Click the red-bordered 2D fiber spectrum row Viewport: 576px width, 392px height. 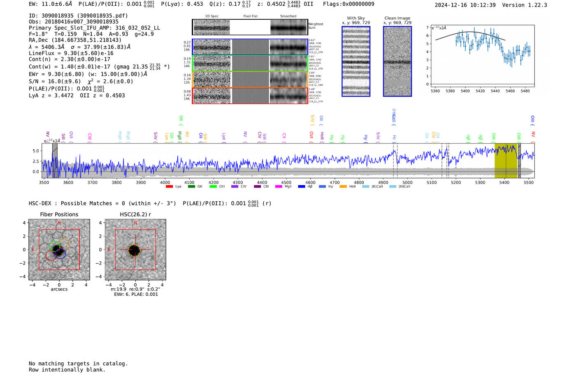click(x=250, y=95)
